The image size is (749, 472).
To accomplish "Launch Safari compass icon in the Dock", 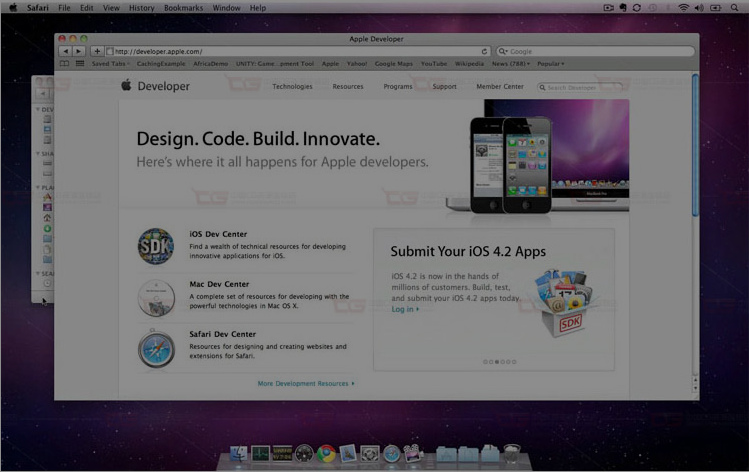I will 391,453.
